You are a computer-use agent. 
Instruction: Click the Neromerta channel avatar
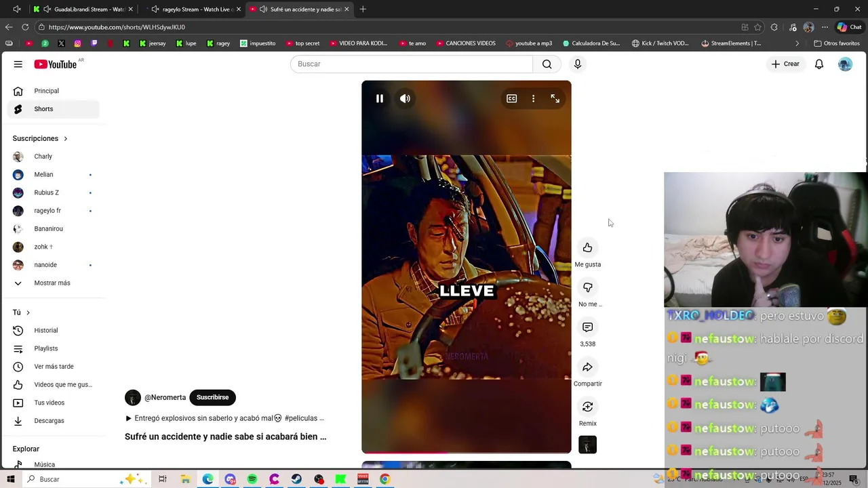pyautogui.click(x=133, y=398)
